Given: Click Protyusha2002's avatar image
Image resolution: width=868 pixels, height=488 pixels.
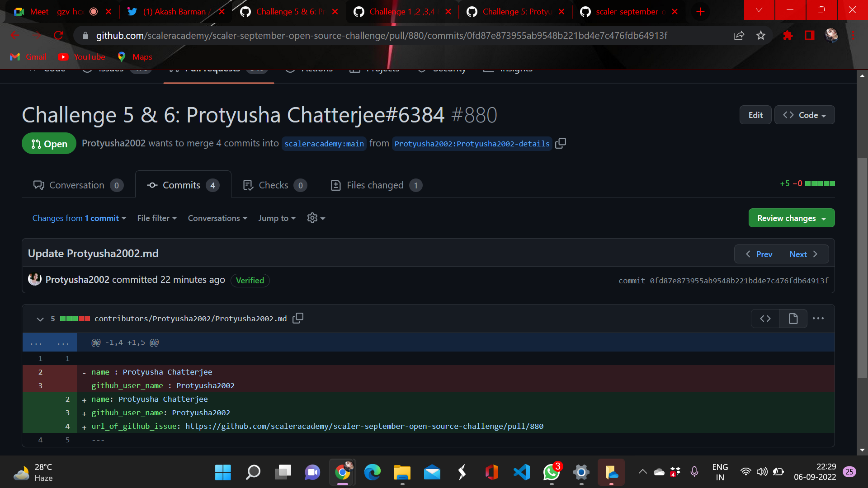Looking at the screenshot, I should click(x=34, y=279).
